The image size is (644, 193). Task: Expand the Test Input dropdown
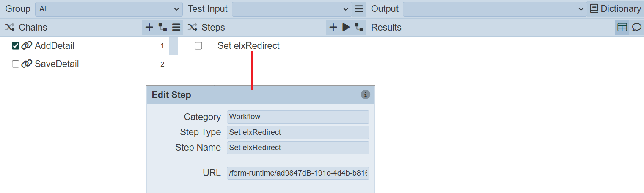[x=292, y=9]
